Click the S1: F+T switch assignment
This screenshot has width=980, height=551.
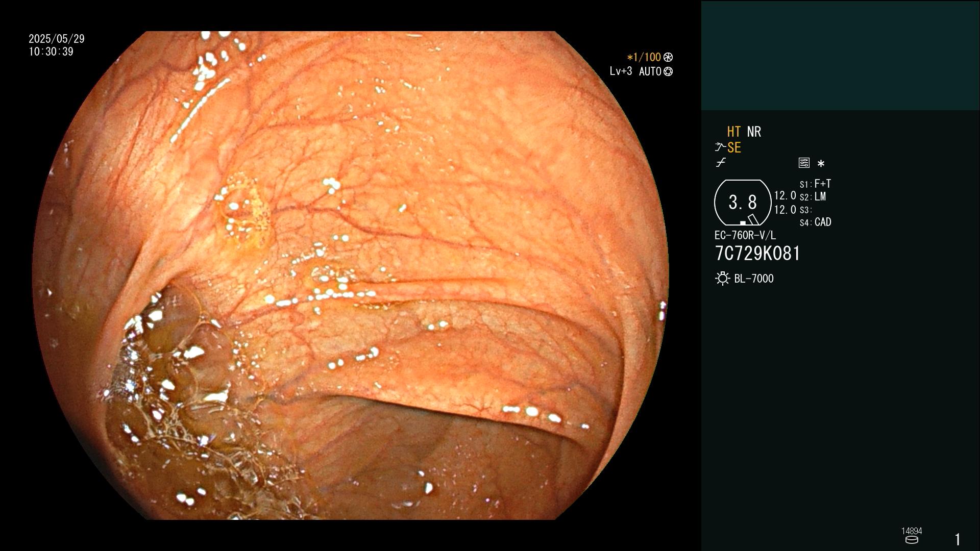click(816, 184)
